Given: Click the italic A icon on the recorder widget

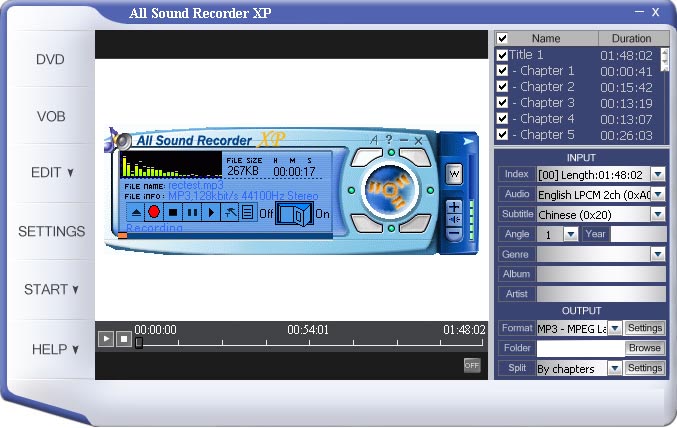Looking at the screenshot, I should click(374, 140).
